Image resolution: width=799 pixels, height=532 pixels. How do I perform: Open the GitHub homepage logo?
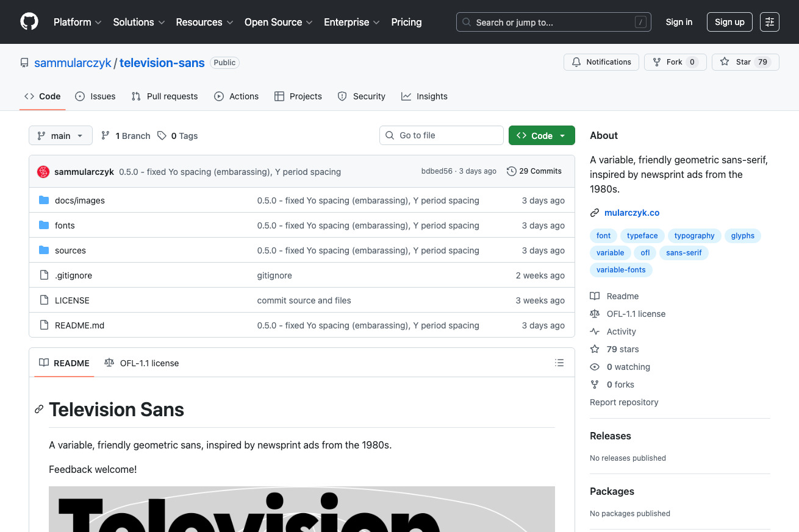(x=29, y=22)
